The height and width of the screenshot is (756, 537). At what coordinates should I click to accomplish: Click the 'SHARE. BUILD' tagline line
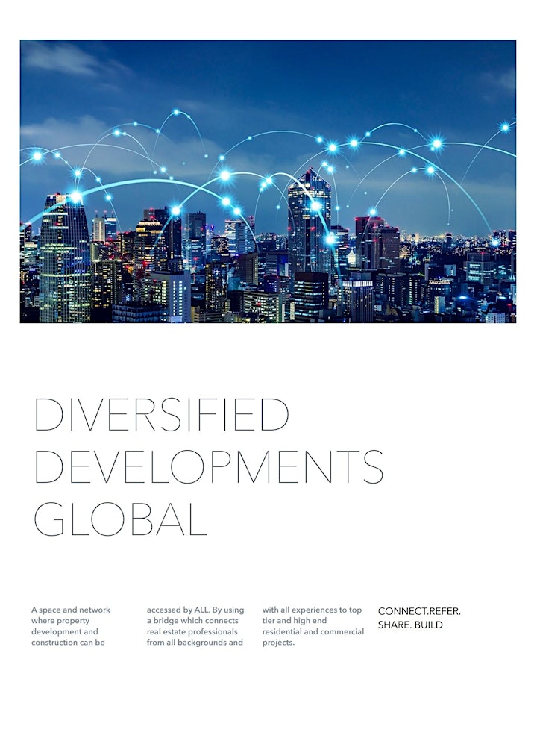tap(410, 625)
